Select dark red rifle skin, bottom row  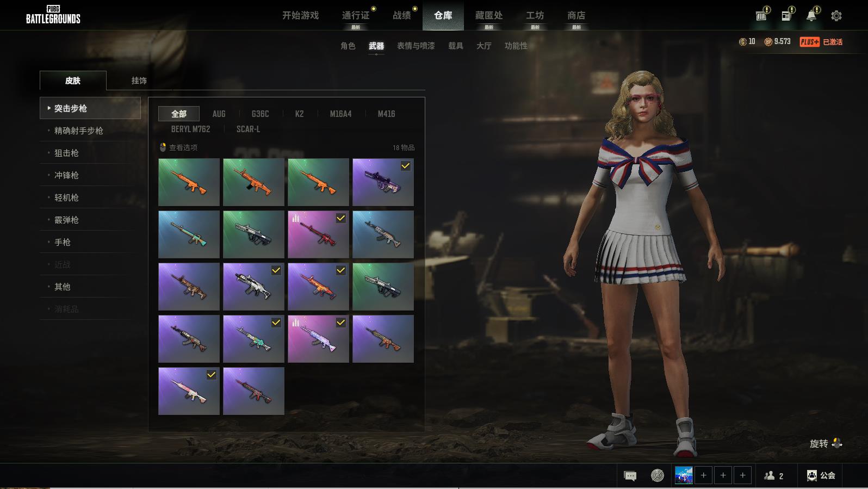pyautogui.click(x=253, y=391)
